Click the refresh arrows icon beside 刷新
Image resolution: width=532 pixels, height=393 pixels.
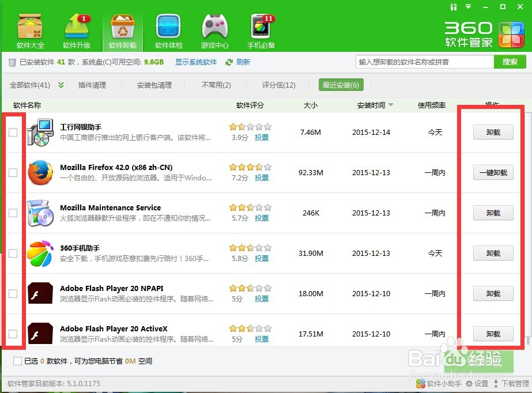(x=229, y=62)
